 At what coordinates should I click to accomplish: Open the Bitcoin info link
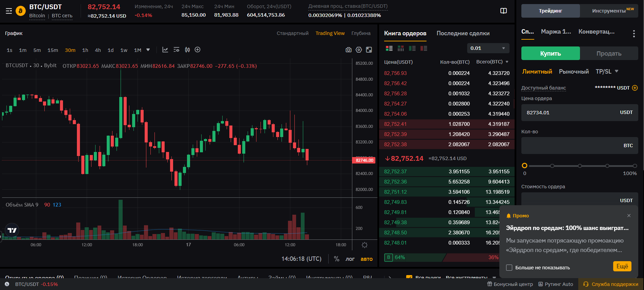coord(37,16)
